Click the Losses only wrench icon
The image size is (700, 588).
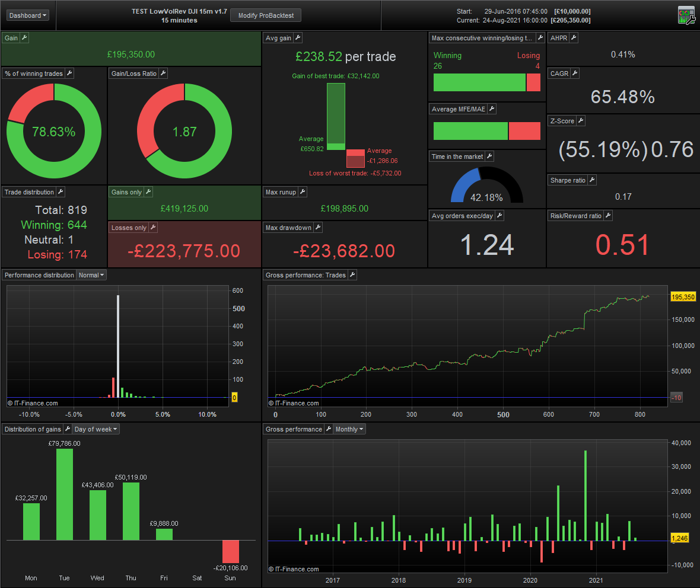[152, 228]
